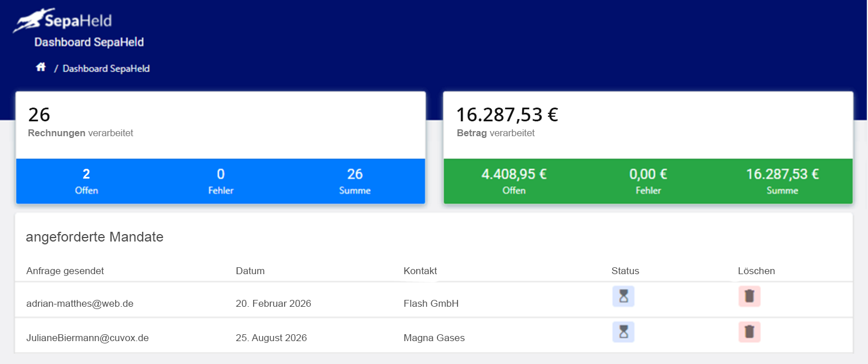Screen dimensions: 868x364
Task: Open Dashboard SepaHeld breadcrumb link
Action: click(x=106, y=69)
